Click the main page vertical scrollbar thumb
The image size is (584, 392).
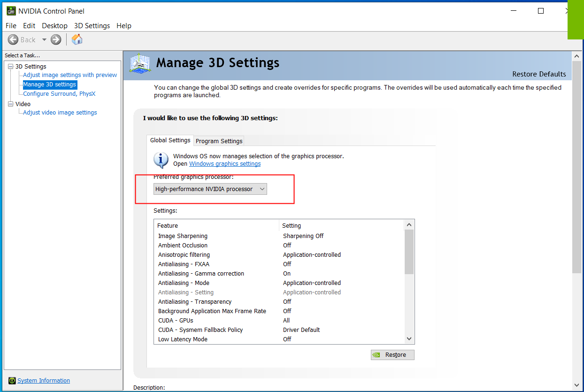pos(577,167)
